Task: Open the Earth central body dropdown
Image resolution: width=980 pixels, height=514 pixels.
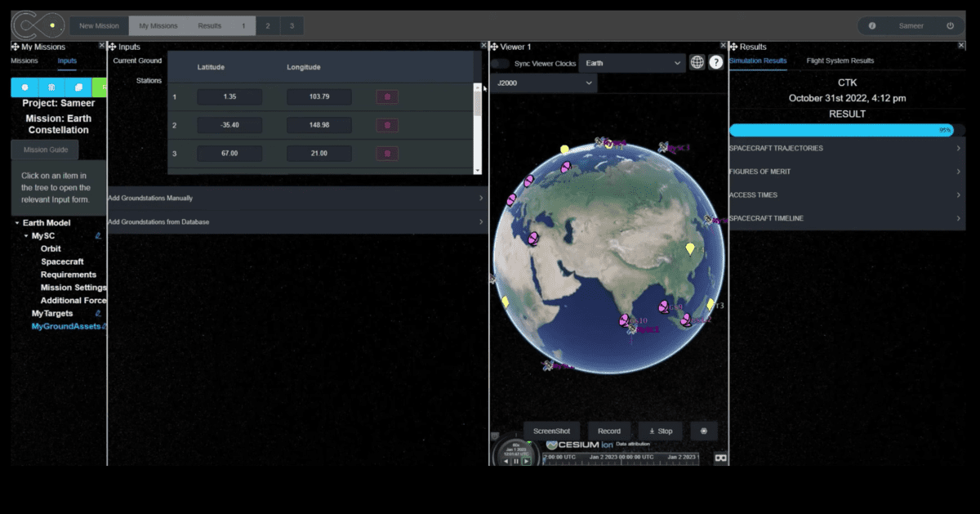Action: point(631,63)
